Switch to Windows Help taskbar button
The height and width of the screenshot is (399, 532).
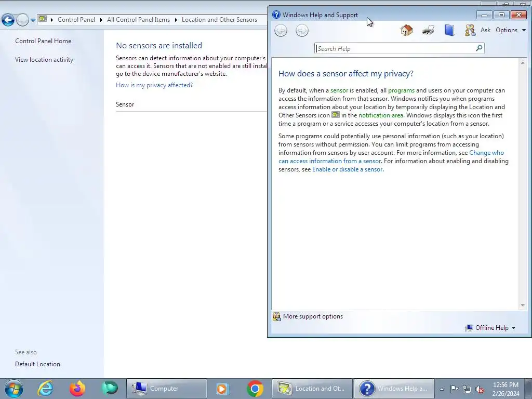pyautogui.click(x=394, y=389)
